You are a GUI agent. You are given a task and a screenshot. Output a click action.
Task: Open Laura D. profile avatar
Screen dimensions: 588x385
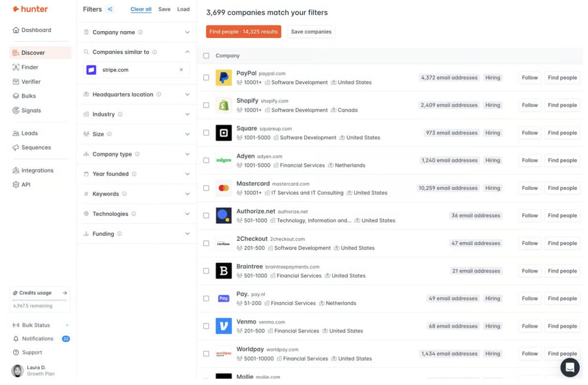click(18, 371)
